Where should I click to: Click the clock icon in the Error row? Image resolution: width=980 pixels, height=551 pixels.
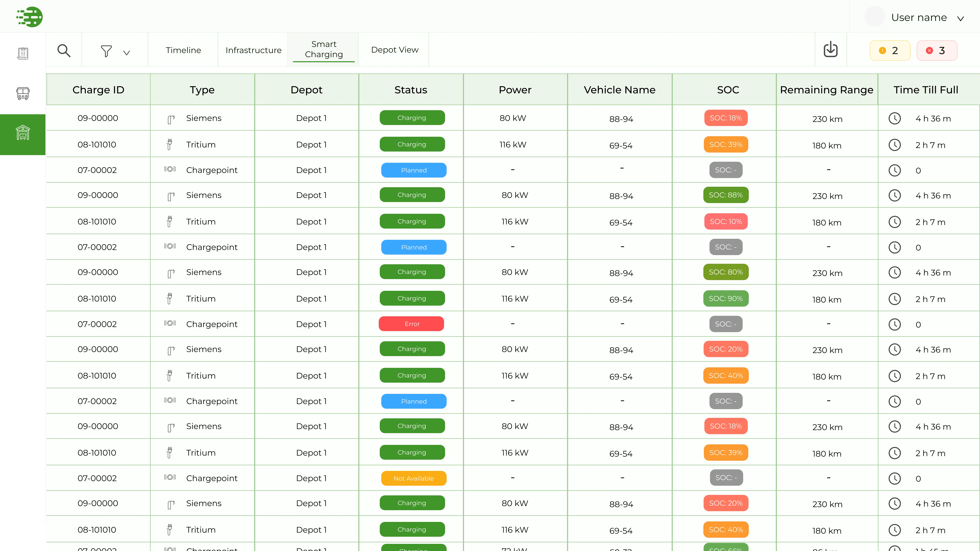(894, 324)
